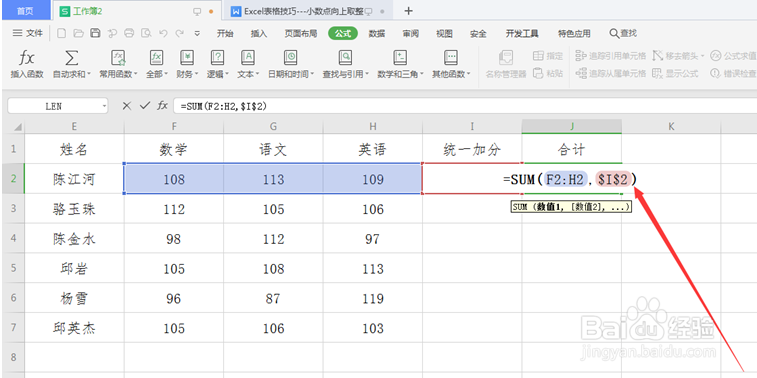Switch to the Data (数据) ribbon tab
Viewport: 757px width, 378px height.
[x=377, y=33]
